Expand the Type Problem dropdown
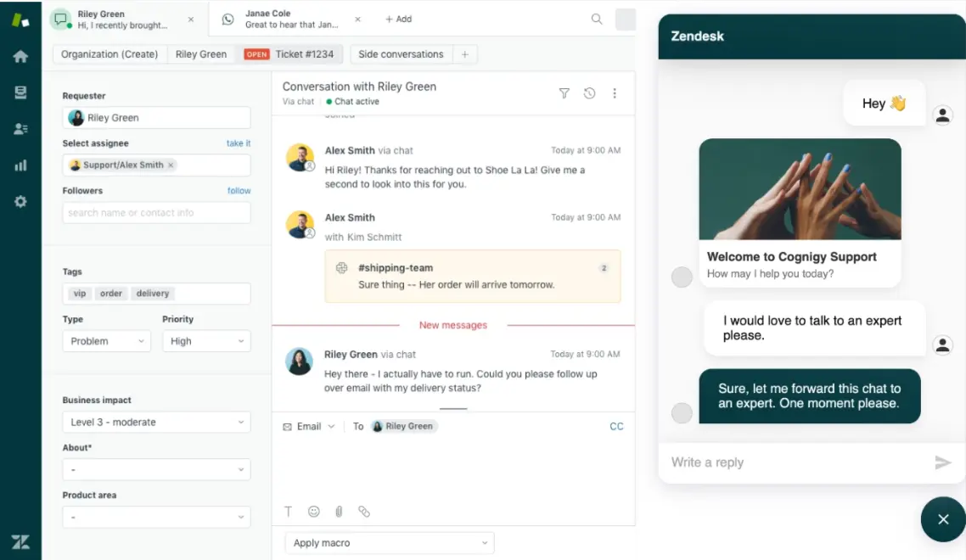The image size is (966, 560). 106,341
